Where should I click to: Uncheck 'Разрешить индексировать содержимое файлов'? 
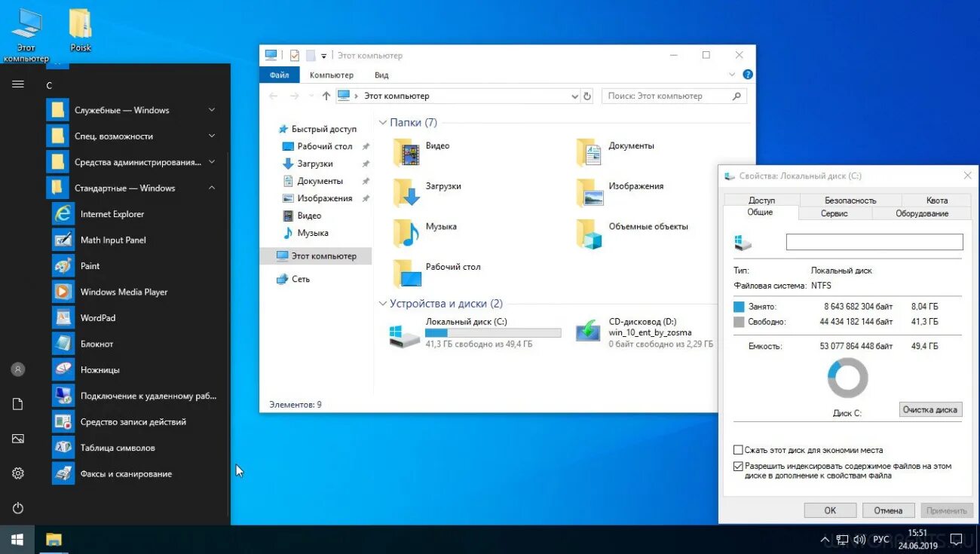tap(738, 465)
